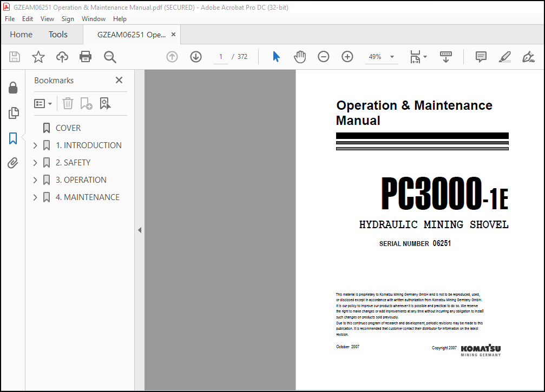Image resolution: width=545 pixels, height=392 pixels.
Task: Toggle the Bookmarks panel icon
Action: [13, 138]
